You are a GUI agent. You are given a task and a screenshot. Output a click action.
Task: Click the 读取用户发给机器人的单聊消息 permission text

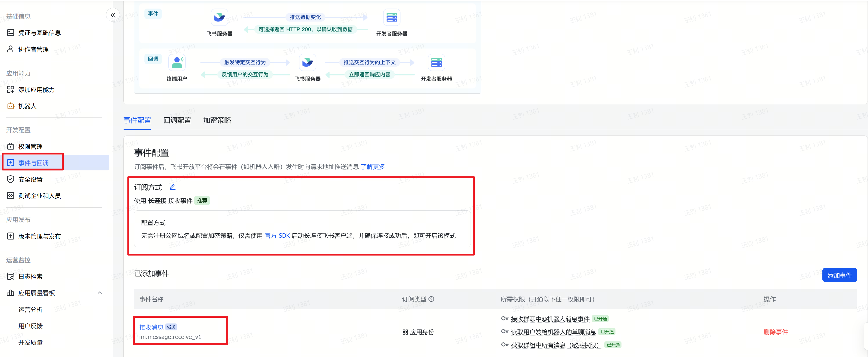pos(554,332)
